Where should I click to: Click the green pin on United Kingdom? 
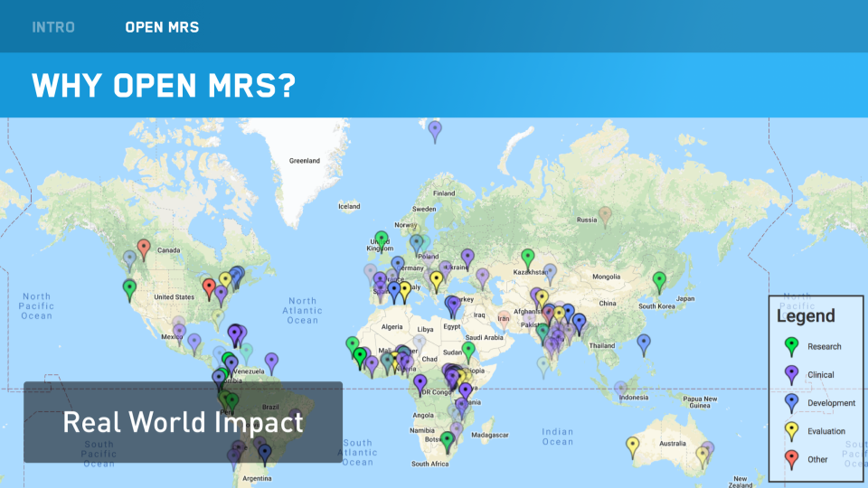pyautogui.click(x=382, y=240)
